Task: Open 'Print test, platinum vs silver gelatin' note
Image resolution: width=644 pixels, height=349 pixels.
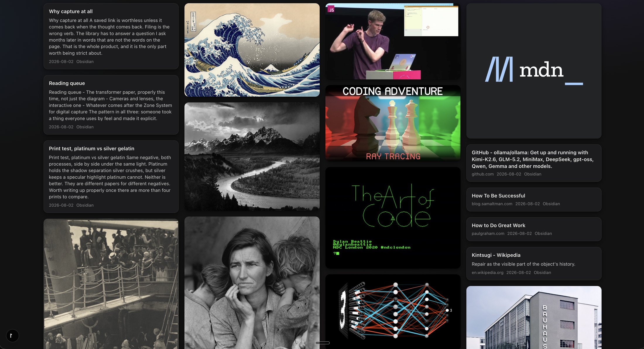Action: coord(111,176)
